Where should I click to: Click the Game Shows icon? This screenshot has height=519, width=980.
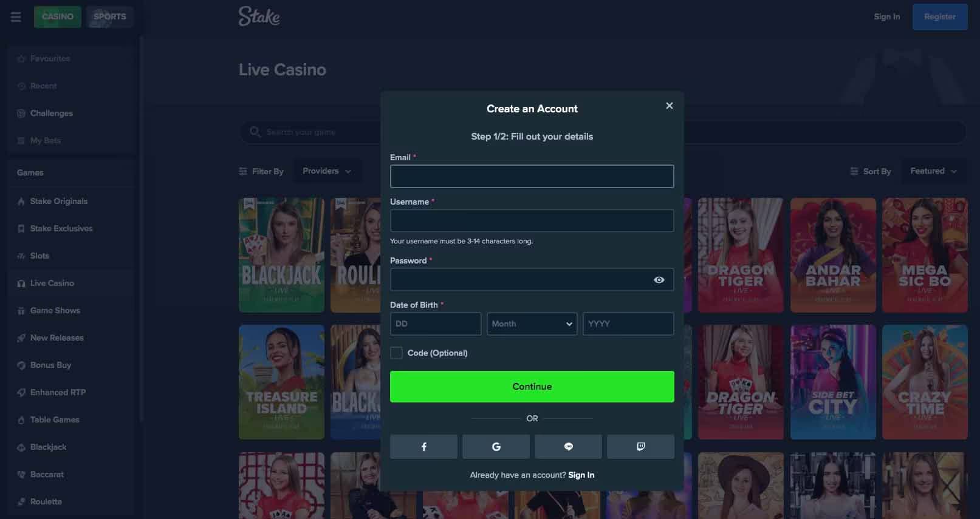coord(21,311)
